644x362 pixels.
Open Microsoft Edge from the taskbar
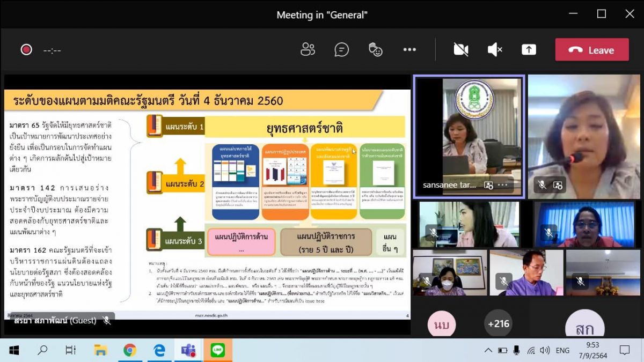(159, 350)
